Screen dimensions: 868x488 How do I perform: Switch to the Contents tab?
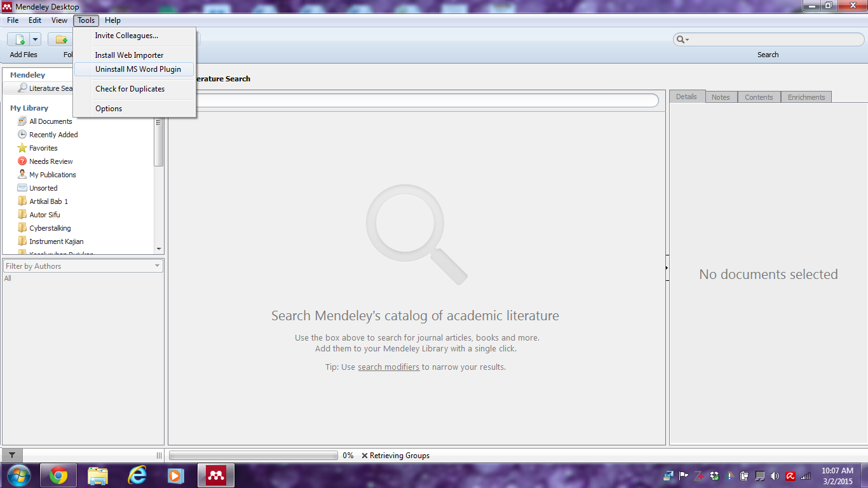[759, 97]
